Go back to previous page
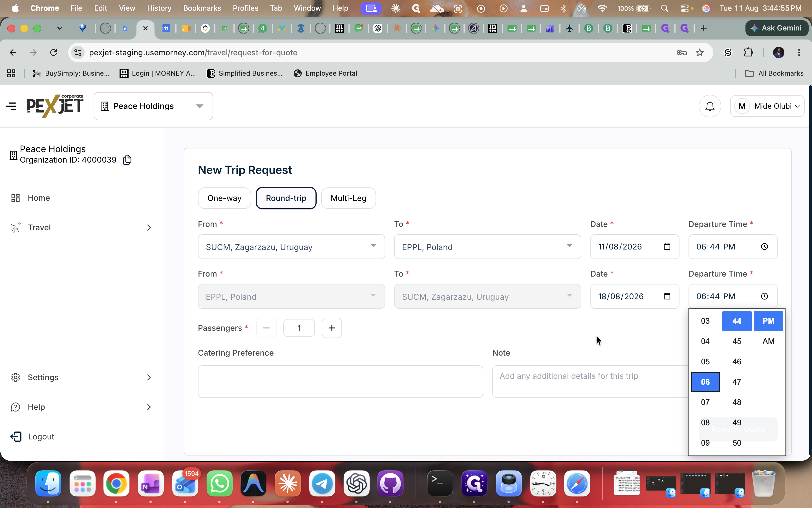This screenshot has height=508, width=812. 13,52
